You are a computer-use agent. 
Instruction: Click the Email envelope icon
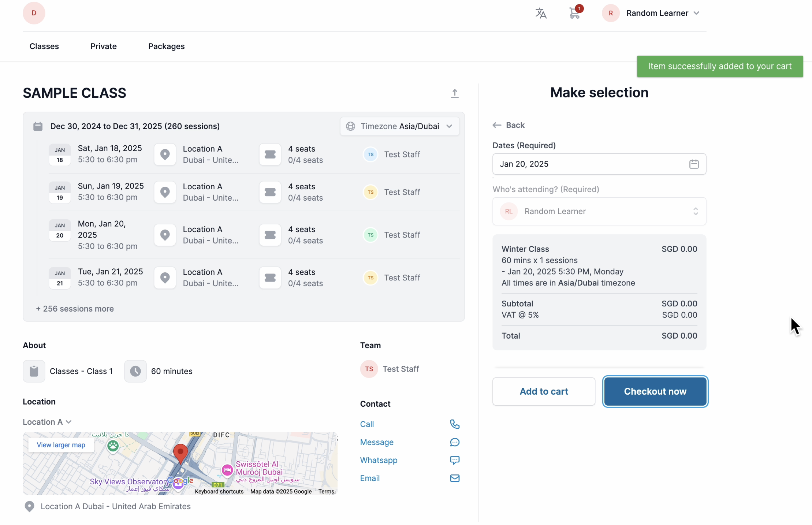pos(454,478)
